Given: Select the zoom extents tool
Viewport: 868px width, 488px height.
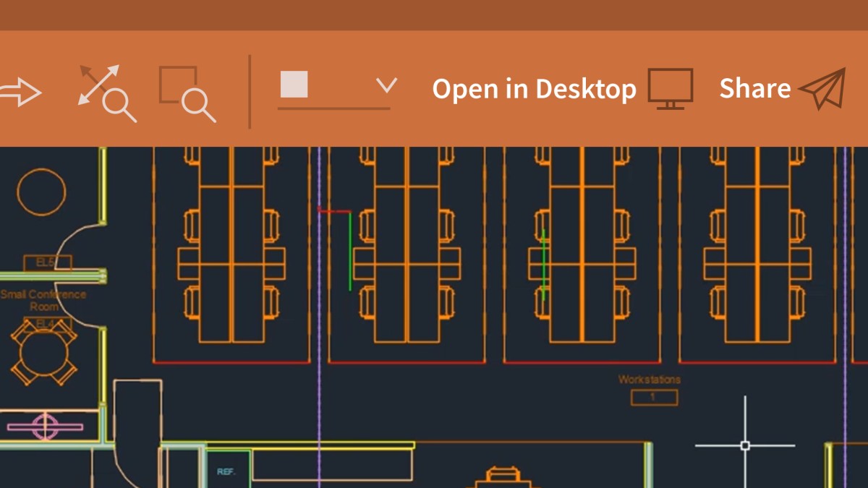Looking at the screenshot, I should [107, 93].
